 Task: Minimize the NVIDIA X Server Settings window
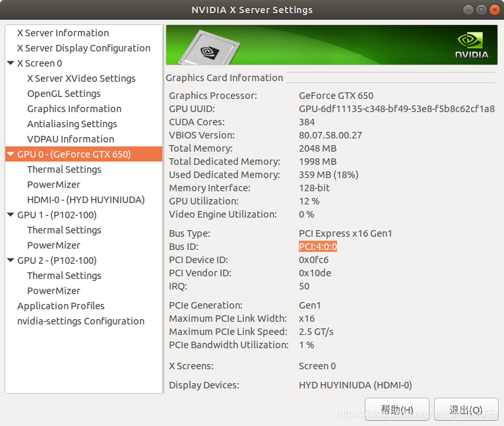(x=468, y=10)
